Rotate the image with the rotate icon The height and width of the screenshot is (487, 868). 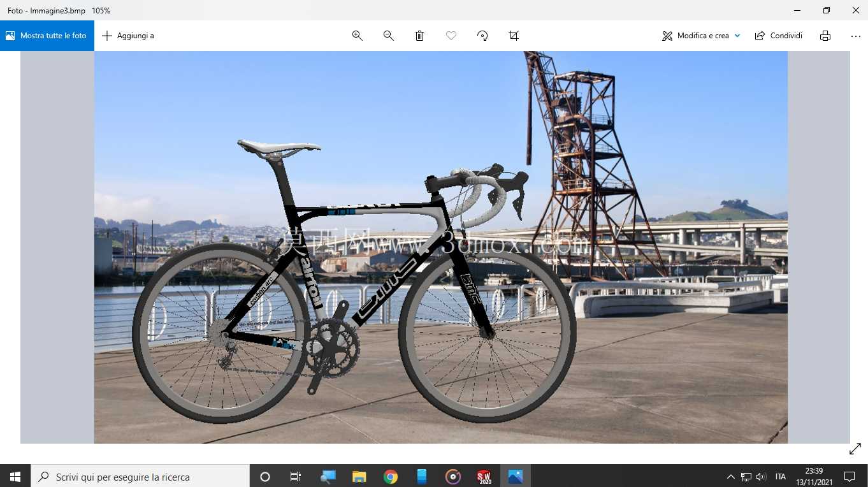pyautogui.click(x=482, y=36)
